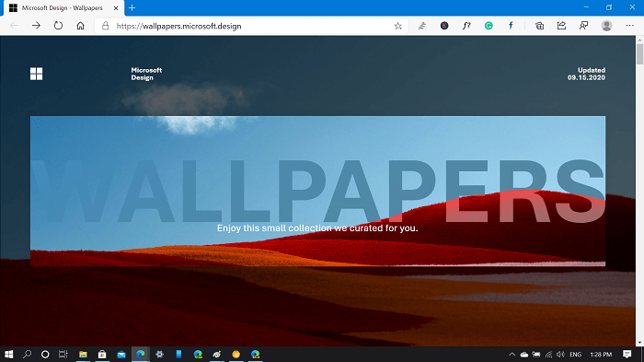Image resolution: width=644 pixels, height=362 pixels.
Task: Click the page vertical scrollbar thumb
Action: coord(640,54)
